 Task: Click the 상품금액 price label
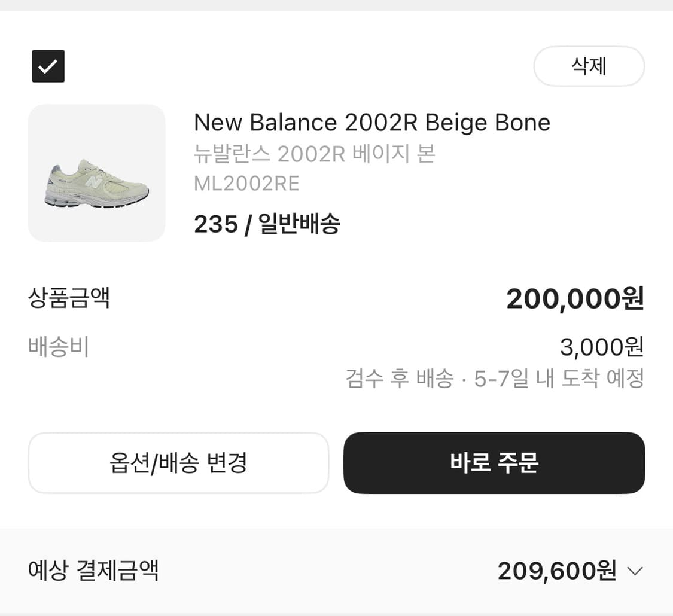pyautogui.click(x=69, y=298)
